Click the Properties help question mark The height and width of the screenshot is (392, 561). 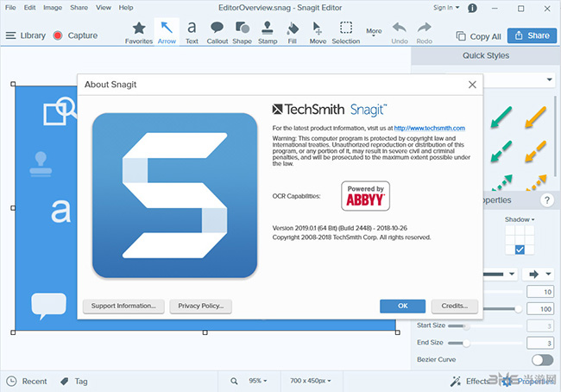(547, 200)
